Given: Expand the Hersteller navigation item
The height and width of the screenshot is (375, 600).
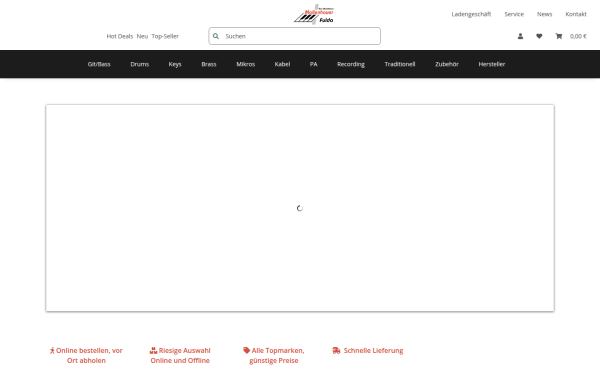Looking at the screenshot, I should (492, 64).
